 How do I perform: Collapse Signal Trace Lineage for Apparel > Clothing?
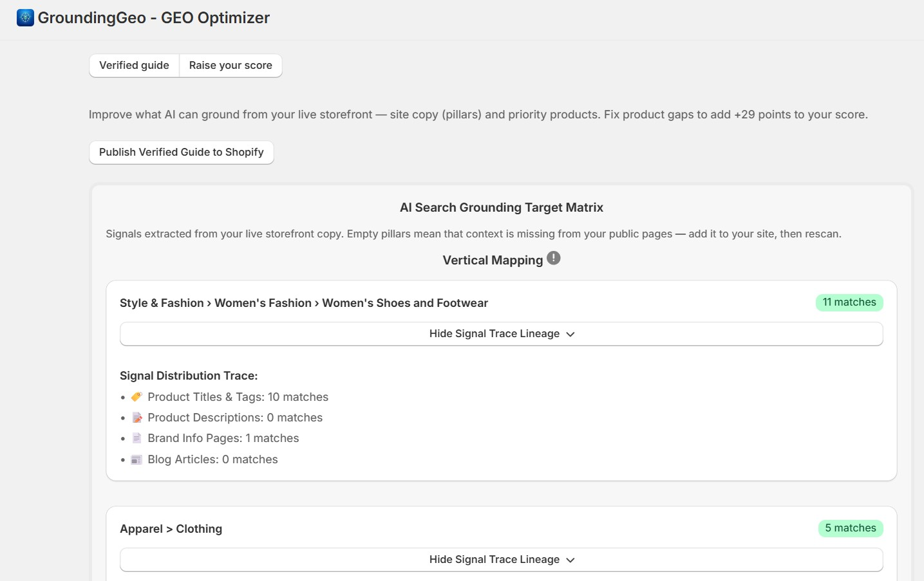[502, 560]
